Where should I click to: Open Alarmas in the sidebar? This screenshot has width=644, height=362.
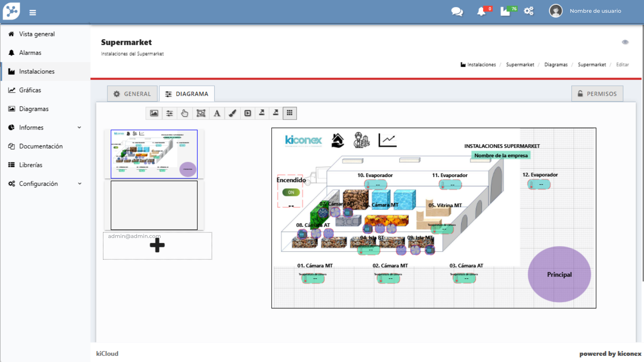coord(30,53)
